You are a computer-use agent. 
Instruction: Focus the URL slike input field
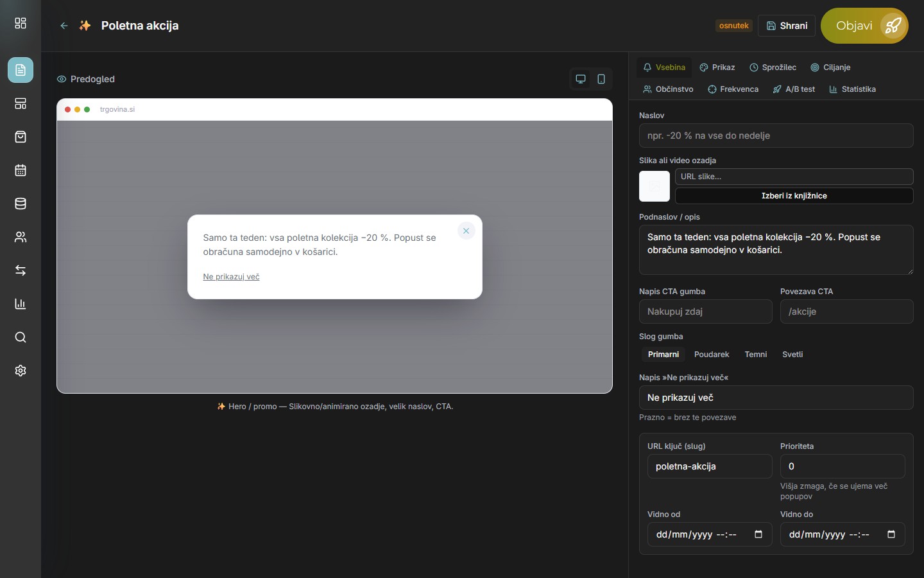pyautogui.click(x=794, y=177)
